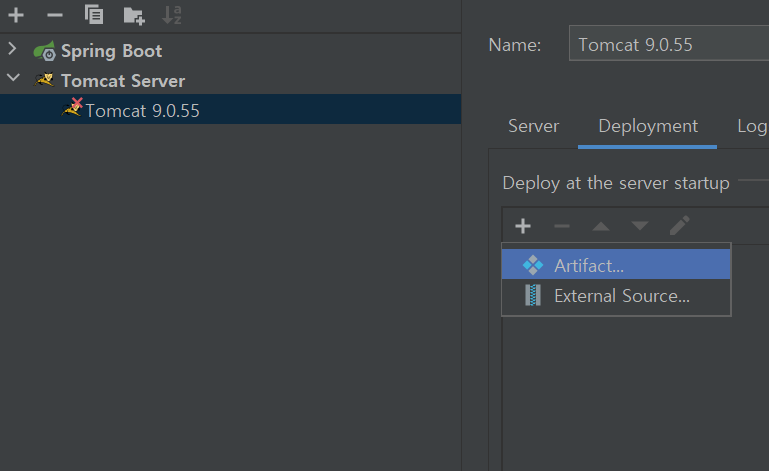The width and height of the screenshot is (769, 471).
Task: Move the deployment item up
Action: 601,226
